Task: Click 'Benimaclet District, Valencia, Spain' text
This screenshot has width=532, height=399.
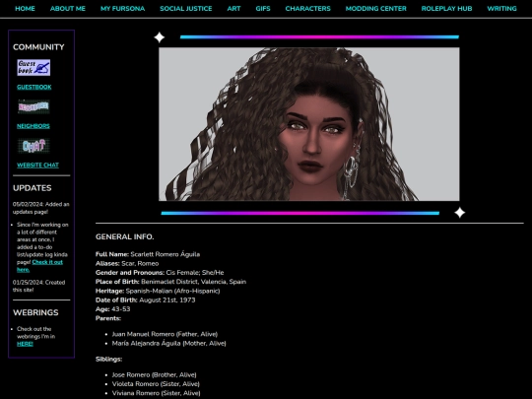Action: tap(193, 282)
